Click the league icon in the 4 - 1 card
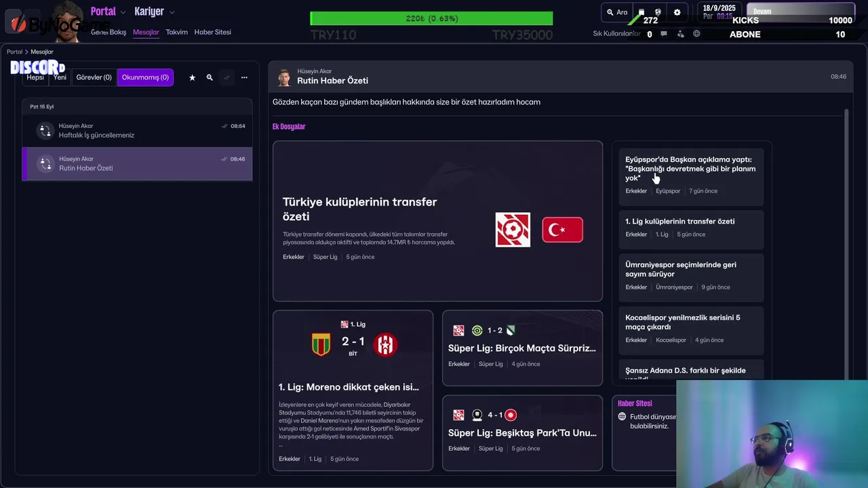Image resolution: width=868 pixels, height=488 pixels. coord(458,415)
